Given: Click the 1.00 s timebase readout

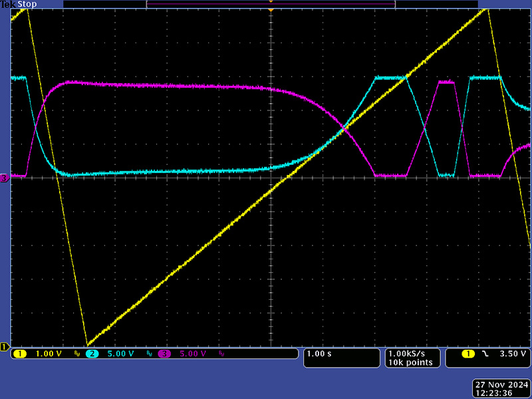Looking at the screenshot, I should [319, 354].
